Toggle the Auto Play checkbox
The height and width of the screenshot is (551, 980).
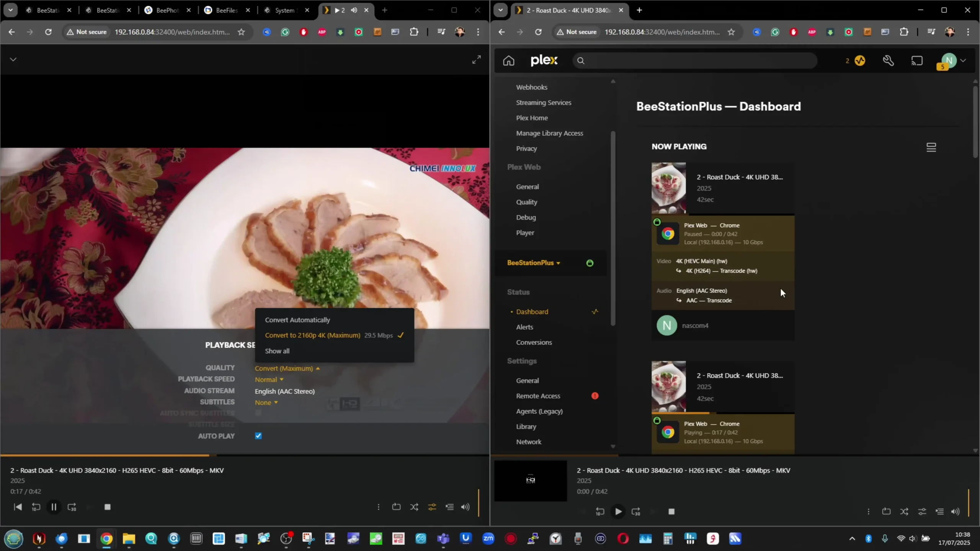(x=258, y=436)
